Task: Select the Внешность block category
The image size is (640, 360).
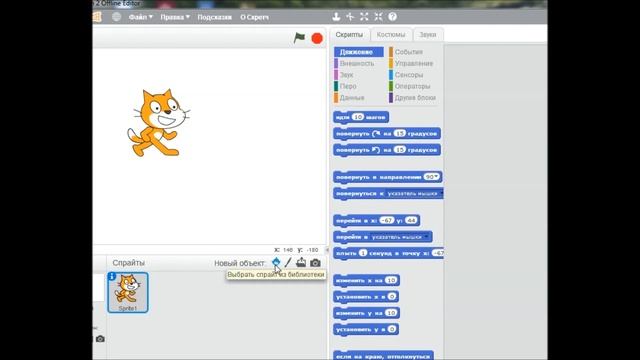Action: pos(357,63)
